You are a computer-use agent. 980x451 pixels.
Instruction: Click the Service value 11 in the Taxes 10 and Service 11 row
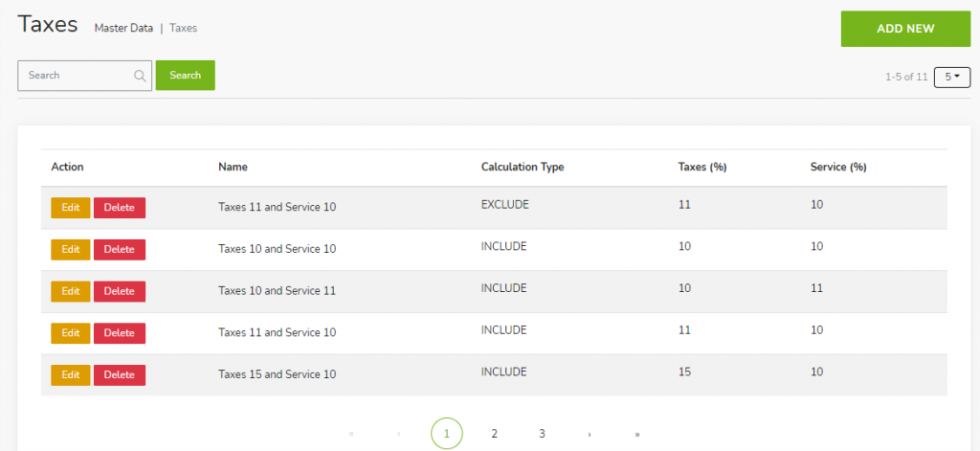pos(816,288)
